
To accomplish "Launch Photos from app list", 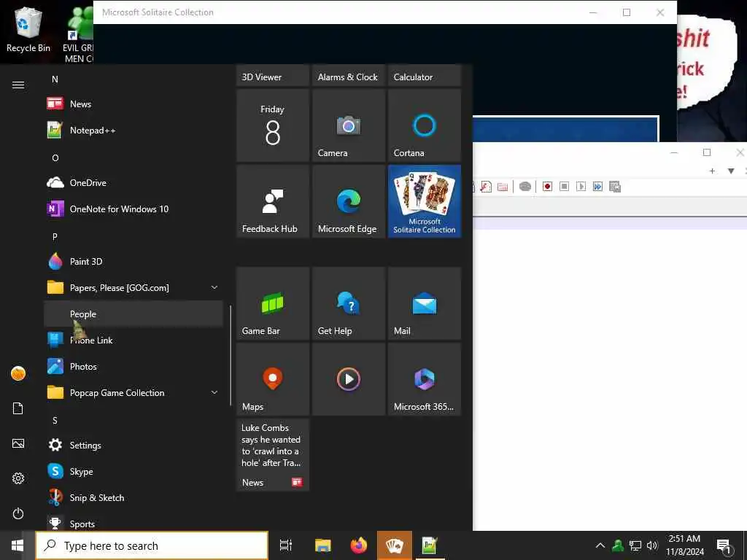I will pos(133,366).
